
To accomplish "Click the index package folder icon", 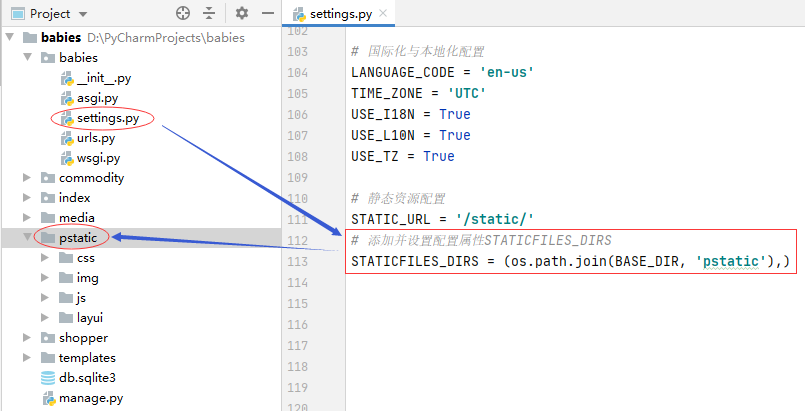I will point(48,198).
